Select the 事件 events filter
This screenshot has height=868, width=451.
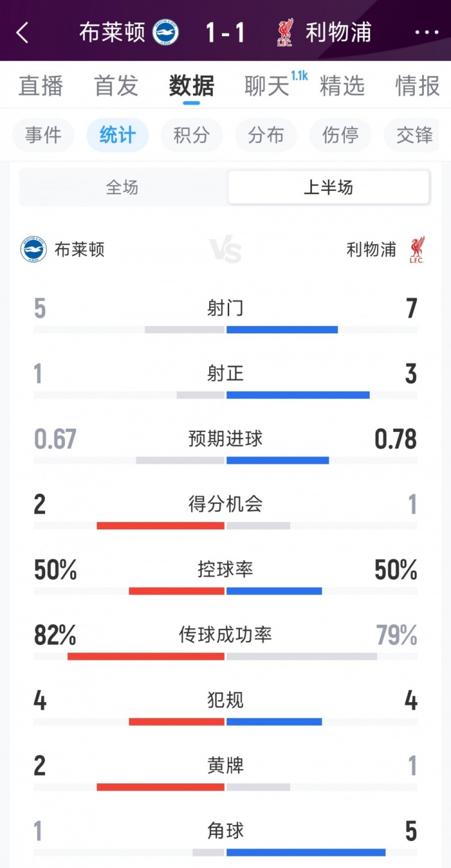pos(43,135)
